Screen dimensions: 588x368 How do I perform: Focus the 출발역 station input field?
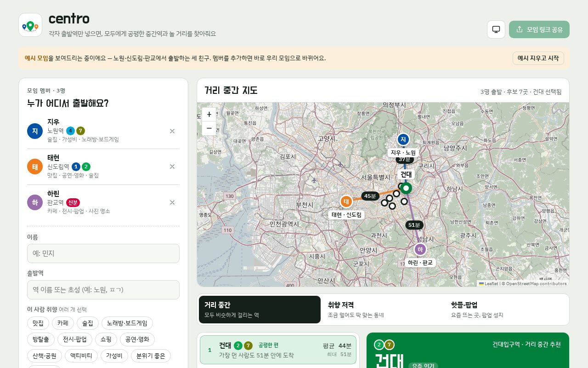(x=103, y=290)
